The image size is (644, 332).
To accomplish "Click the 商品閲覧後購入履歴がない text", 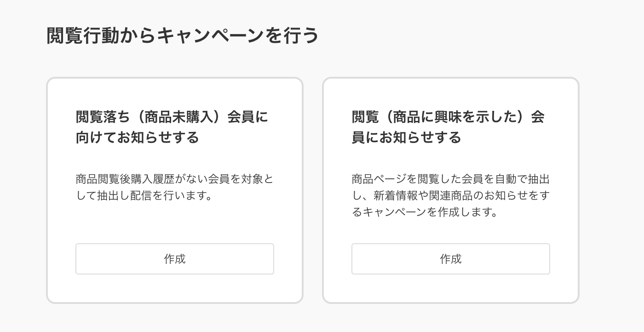I will coord(175,179).
